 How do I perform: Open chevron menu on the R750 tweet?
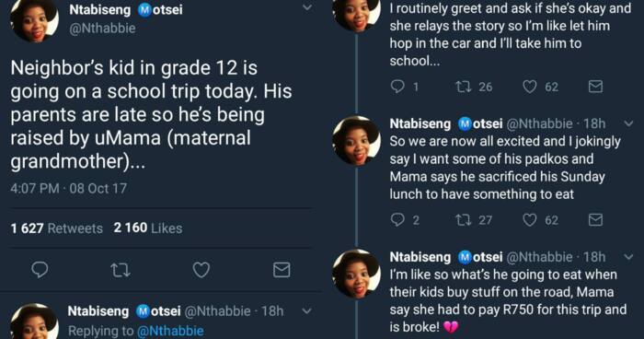pos(628,257)
